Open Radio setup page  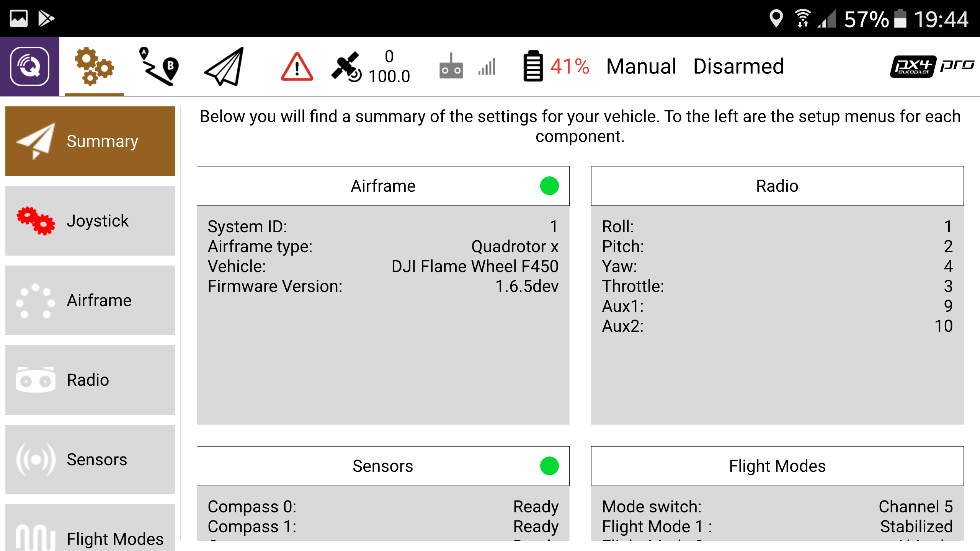[x=90, y=380]
